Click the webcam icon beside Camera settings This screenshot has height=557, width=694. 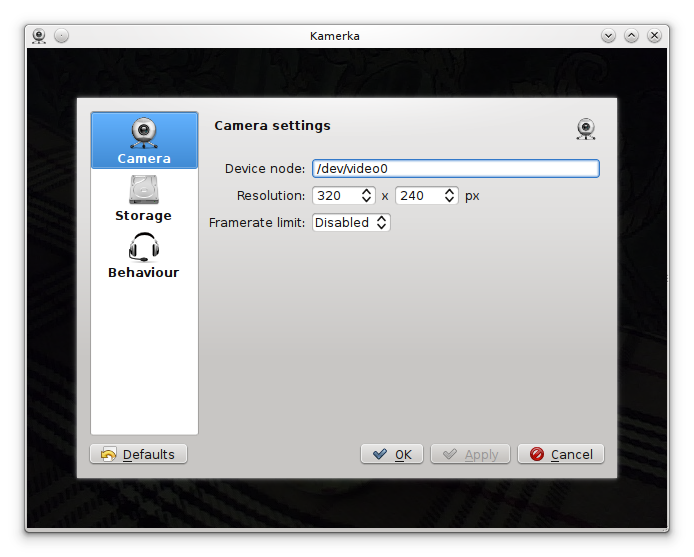586,129
